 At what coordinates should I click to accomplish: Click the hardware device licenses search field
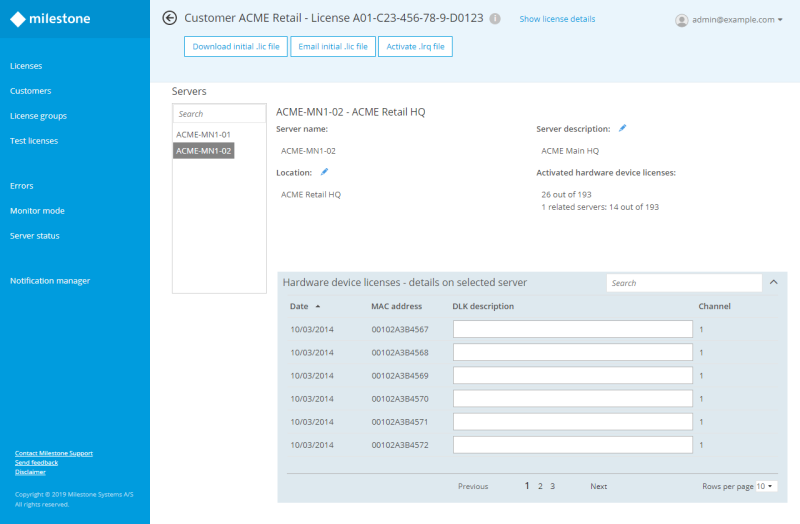pyautogui.click(x=684, y=283)
